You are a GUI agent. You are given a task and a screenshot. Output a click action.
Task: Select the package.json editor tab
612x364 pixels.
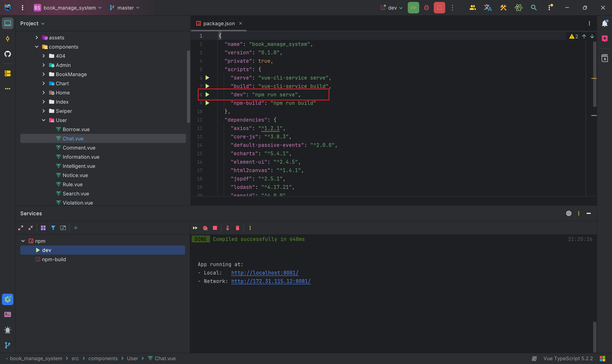219,23
